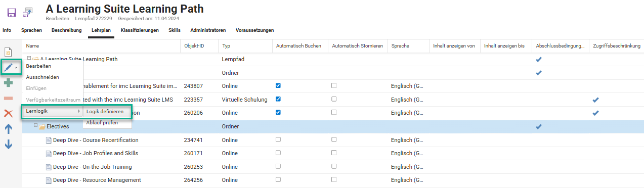The image size is (644, 188).
Task: Move item down with the blue down arrow
Action: pos(8,145)
